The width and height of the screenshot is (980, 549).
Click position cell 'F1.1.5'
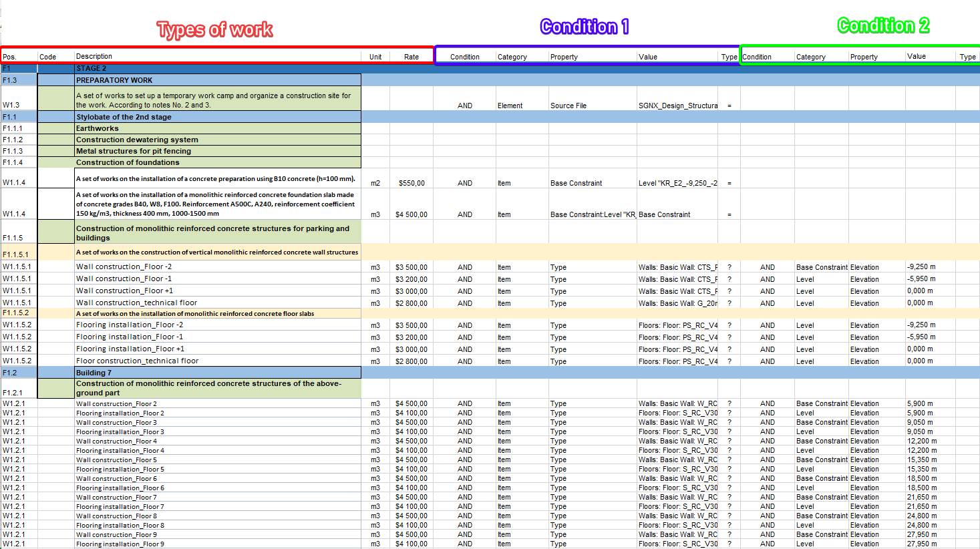[x=19, y=232]
